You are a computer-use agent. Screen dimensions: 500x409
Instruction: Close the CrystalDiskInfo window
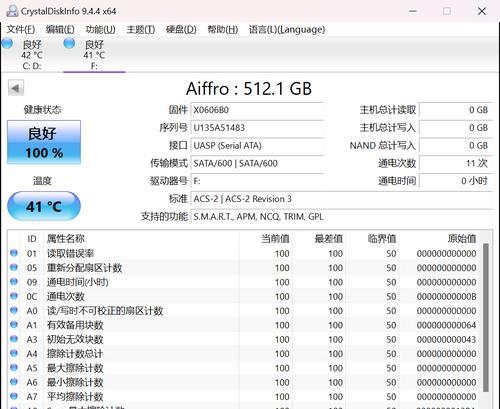pyautogui.click(x=482, y=11)
